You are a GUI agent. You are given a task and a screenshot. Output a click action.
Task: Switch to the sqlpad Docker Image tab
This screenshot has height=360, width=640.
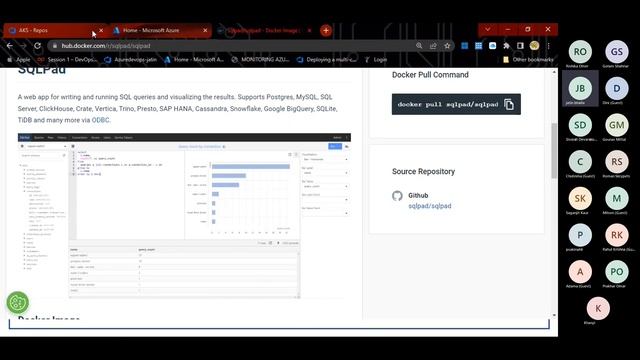click(263, 30)
